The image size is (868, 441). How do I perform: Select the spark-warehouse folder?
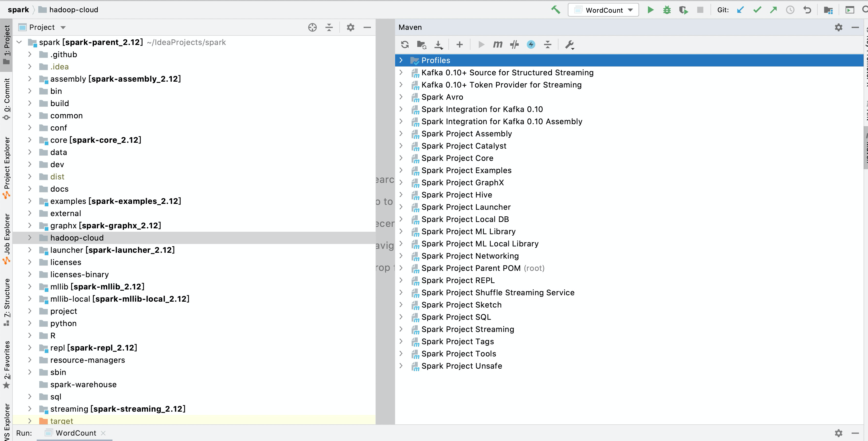coord(83,384)
